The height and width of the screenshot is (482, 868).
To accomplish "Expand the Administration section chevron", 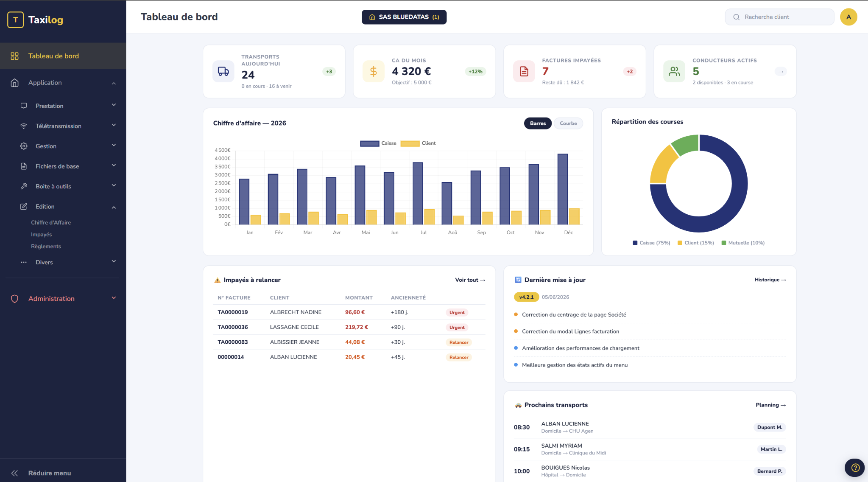I will click(114, 298).
